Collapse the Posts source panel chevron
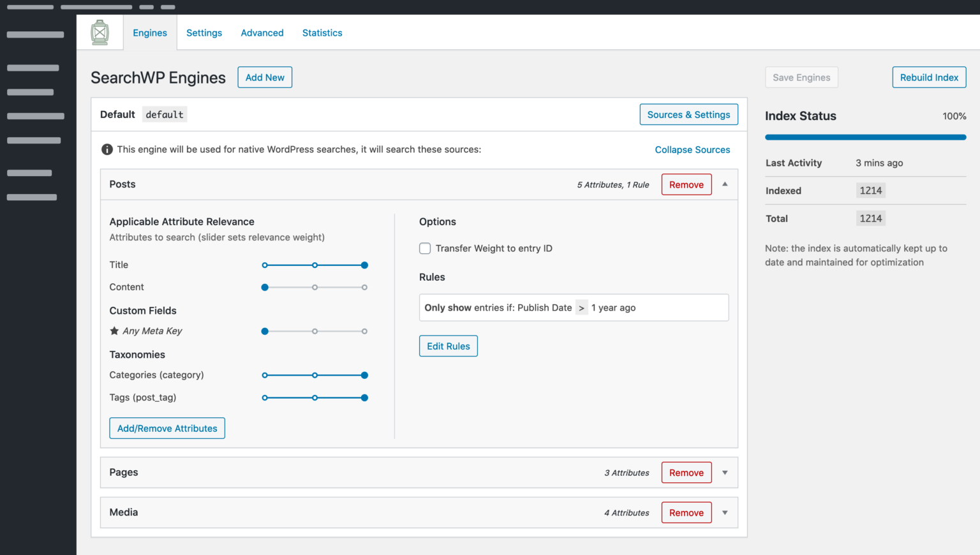Screen dimensions: 980x555 click(724, 184)
